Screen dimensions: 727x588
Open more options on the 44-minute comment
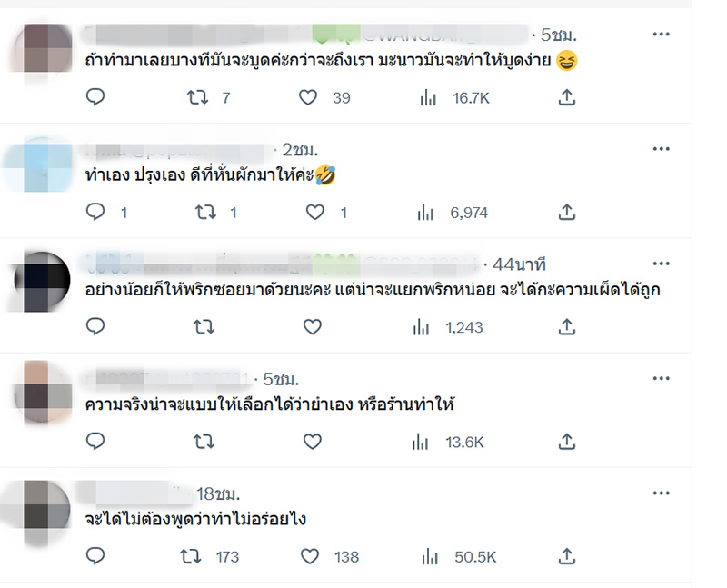tap(662, 263)
